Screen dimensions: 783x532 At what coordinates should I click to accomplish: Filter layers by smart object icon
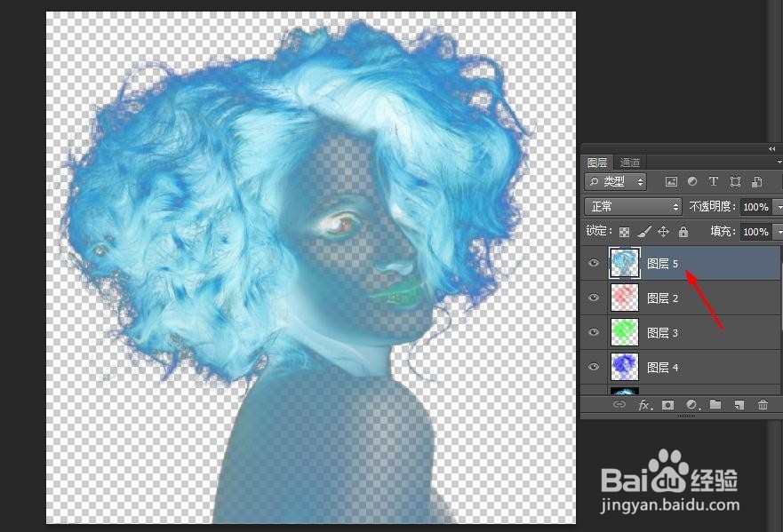[x=756, y=182]
